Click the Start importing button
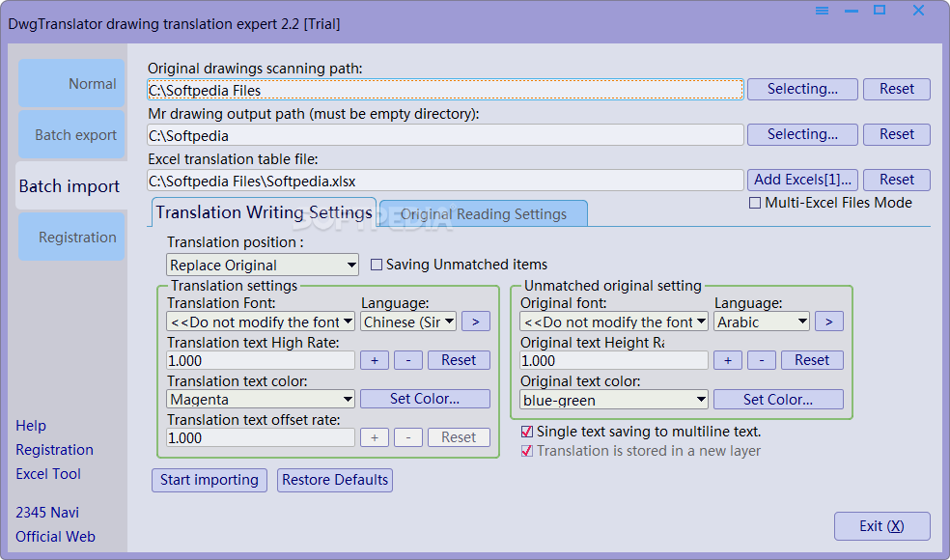 [x=210, y=480]
